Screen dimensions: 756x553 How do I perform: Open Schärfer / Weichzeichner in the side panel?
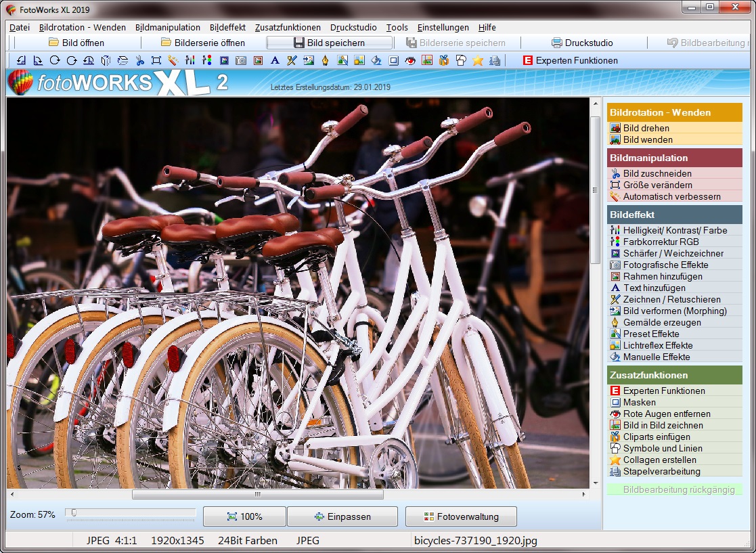675,253
